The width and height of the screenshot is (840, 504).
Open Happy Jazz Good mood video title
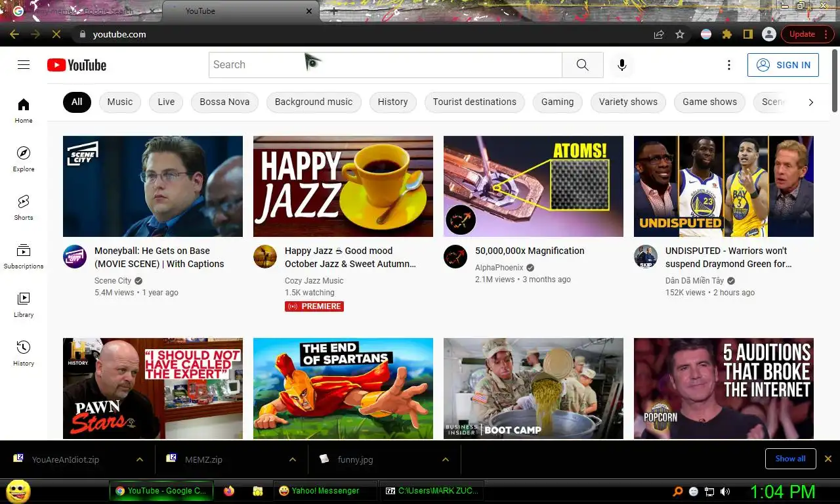pyautogui.click(x=350, y=257)
